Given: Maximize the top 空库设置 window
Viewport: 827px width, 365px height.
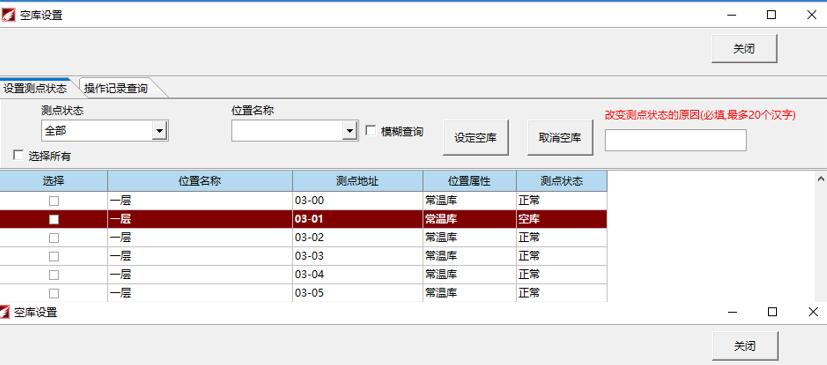Looking at the screenshot, I should click(771, 15).
